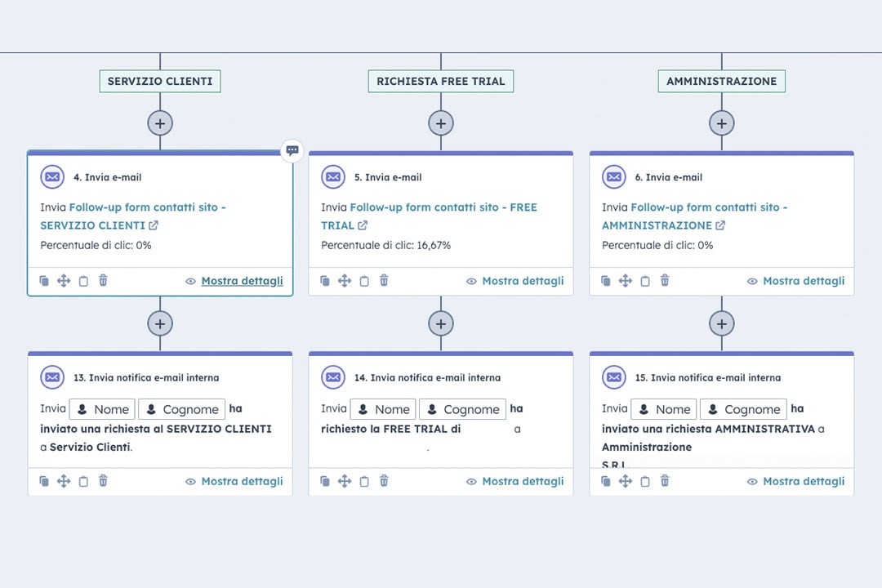Click email icon of action 13

point(52,377)
